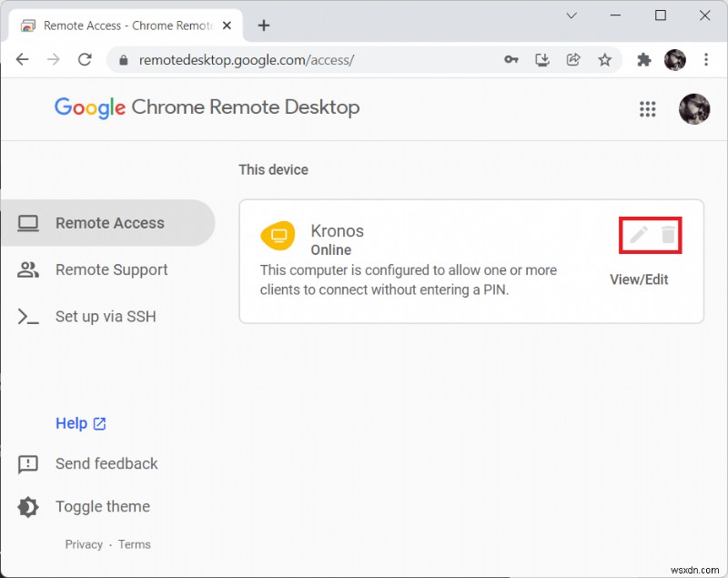Open the Help link
Screen dimensions: 728x578
click(71, 422)
